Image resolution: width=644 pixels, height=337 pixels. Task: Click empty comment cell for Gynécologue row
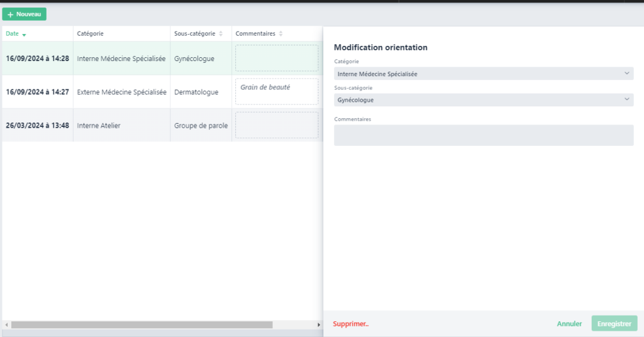pyautogui.click(x=277, y=58)
